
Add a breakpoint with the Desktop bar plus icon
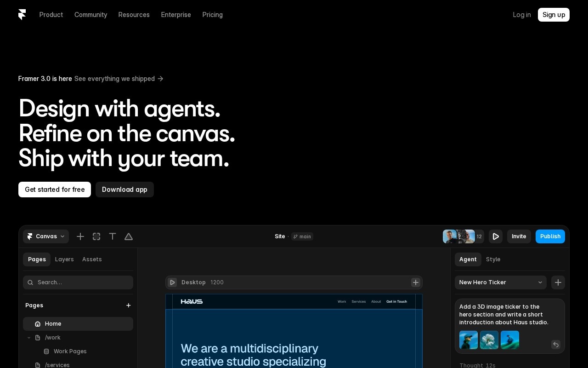coord(416,282)
